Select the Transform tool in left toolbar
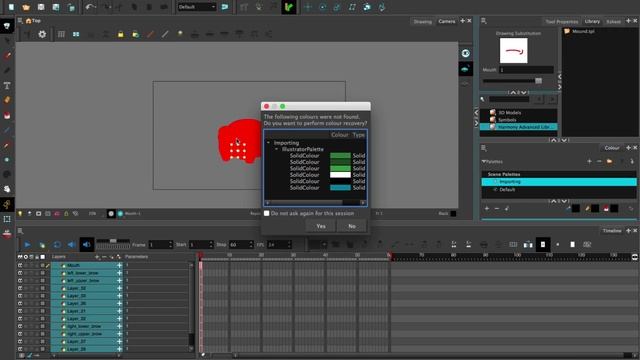 tap(7, 26)
